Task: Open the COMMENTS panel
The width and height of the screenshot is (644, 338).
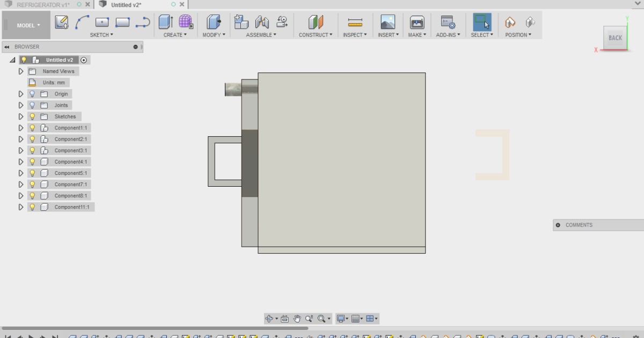Action: click(580, 225)
